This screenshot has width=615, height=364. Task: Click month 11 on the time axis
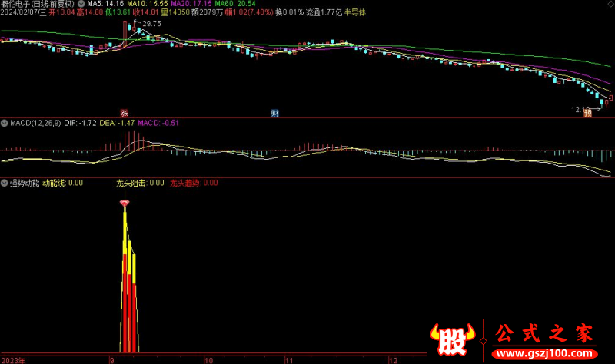pos(290,359)
